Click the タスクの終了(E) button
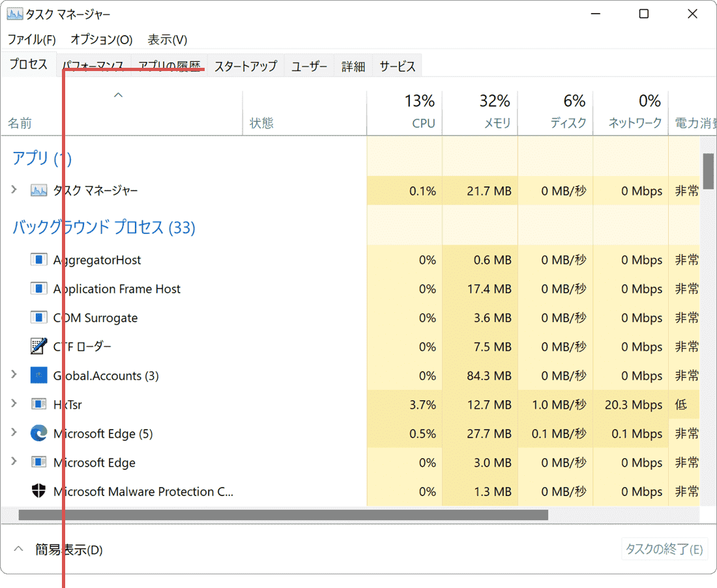Viewport: 717px width, 588px height. (664, 549)
